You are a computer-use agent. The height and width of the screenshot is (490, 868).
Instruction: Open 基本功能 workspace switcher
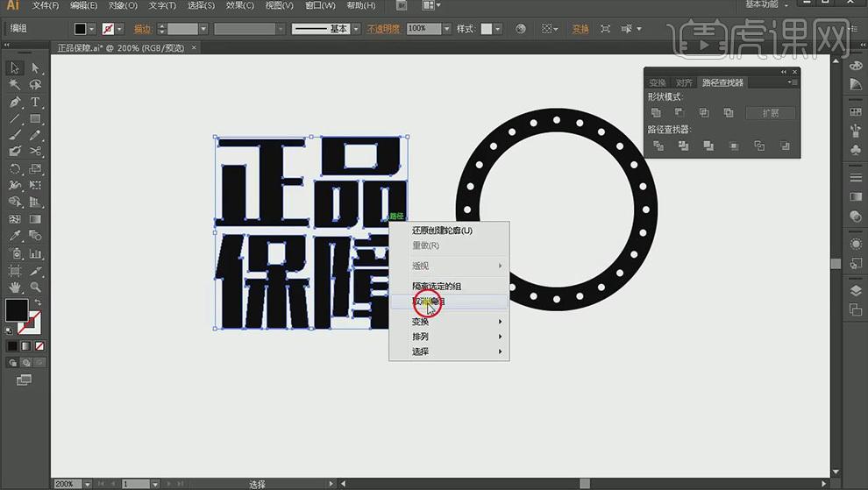[766, 4]
